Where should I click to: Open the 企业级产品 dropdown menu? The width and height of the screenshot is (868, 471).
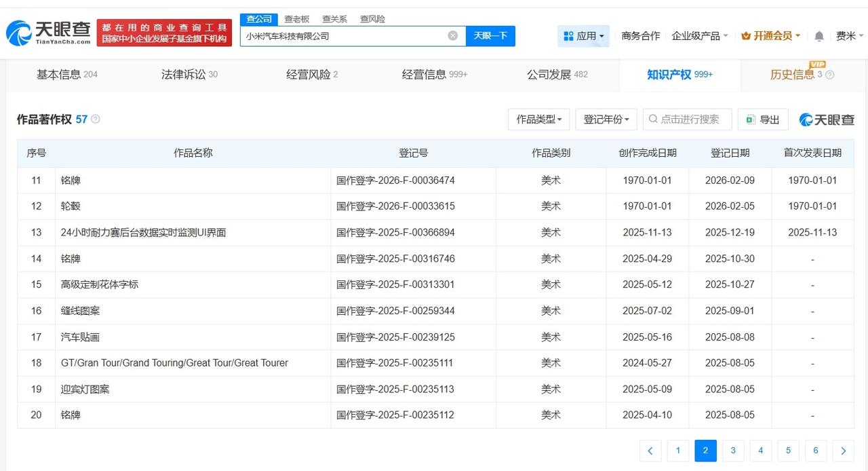[x=699, y=36]
